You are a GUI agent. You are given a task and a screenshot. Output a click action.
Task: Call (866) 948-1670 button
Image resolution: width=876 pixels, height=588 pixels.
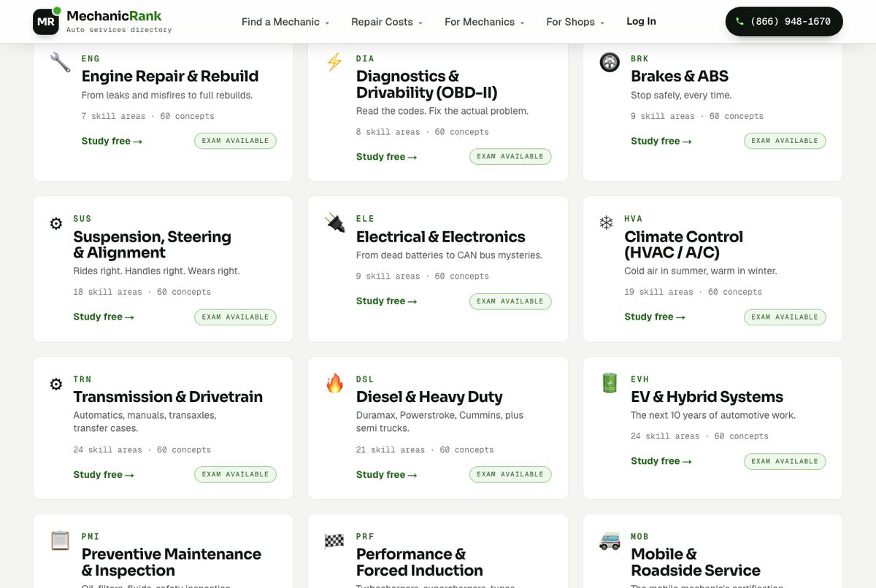tap(784, 22)
